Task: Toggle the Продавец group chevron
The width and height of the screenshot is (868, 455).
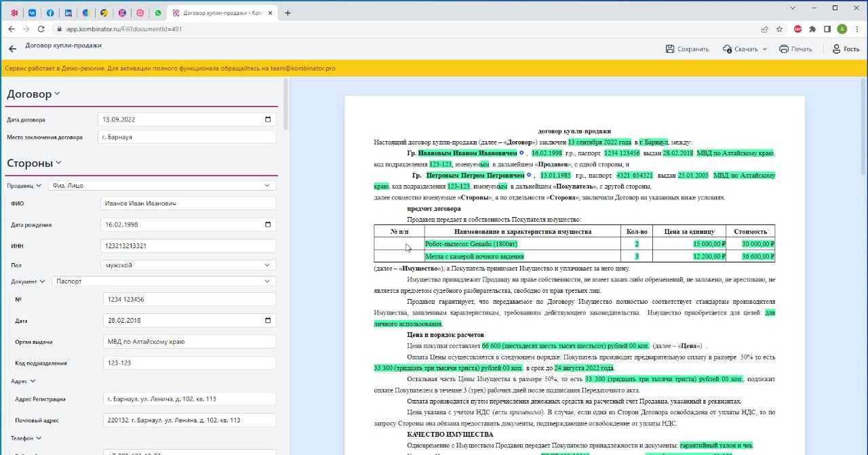Action: pyautogui.click(x=38, y=185)
